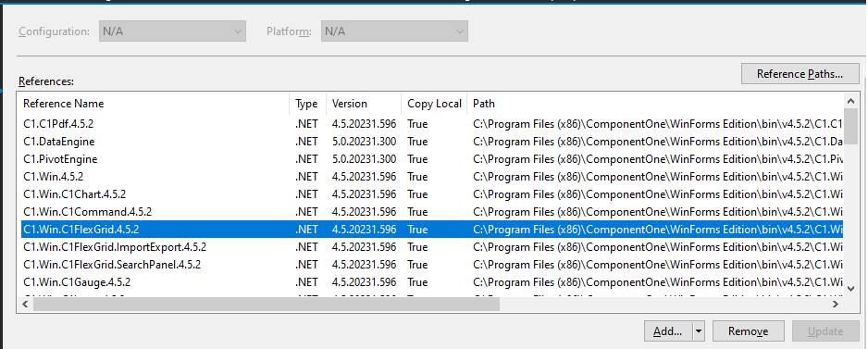Select the C1.DataEngine reference

(432, 142)
